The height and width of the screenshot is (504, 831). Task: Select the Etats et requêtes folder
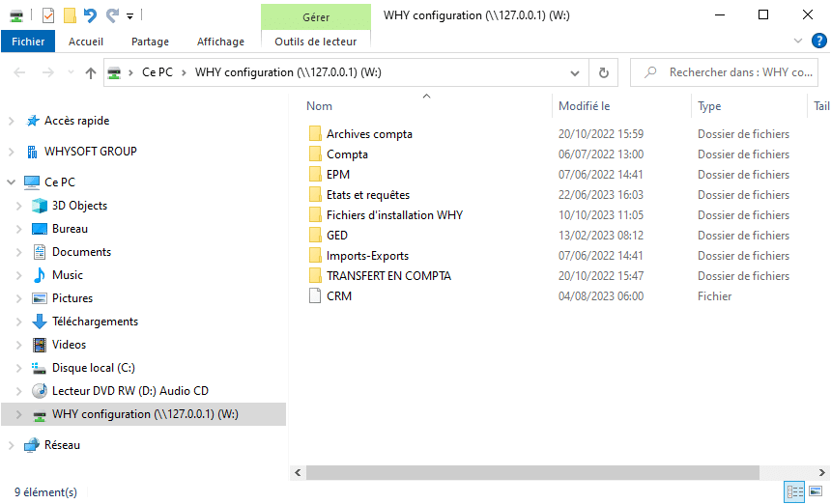click(368, 195)
